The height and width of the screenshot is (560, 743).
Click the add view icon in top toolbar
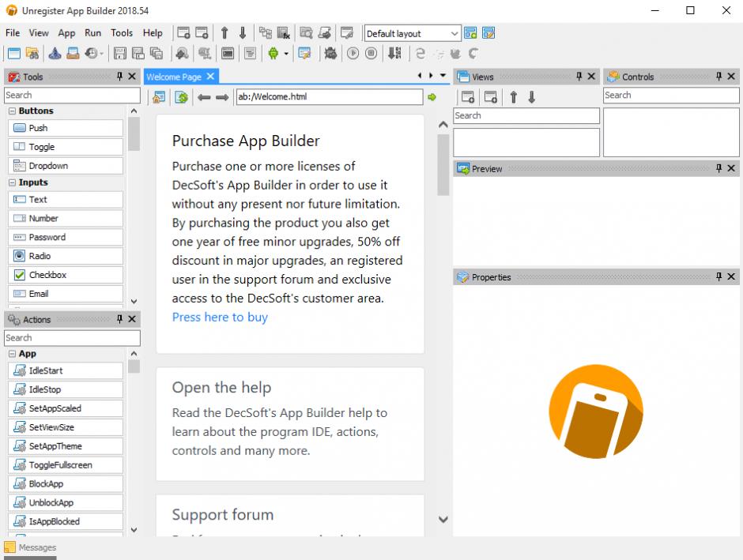(183, 32)
